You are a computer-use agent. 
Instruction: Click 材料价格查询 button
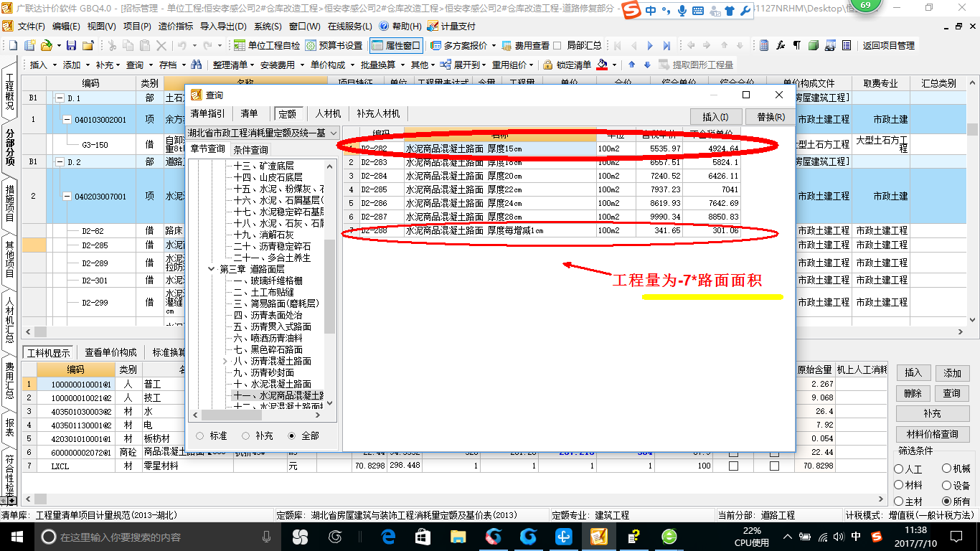pos(933,434)
